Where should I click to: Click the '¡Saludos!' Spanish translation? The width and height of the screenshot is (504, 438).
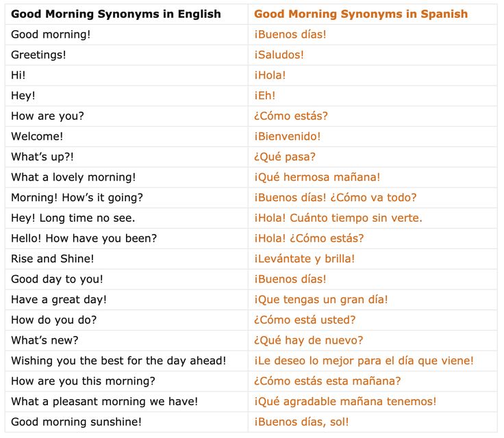279,55
